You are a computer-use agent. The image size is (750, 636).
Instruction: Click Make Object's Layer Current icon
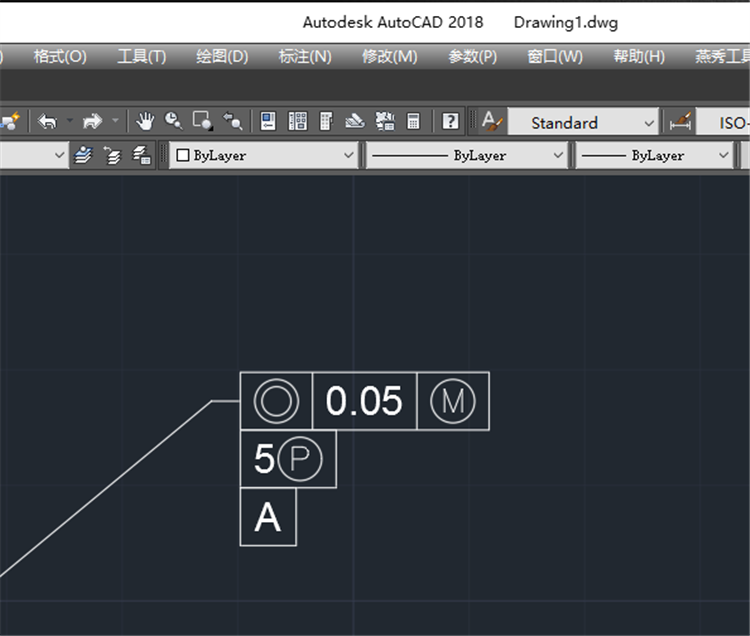click(x=83, y=155)
